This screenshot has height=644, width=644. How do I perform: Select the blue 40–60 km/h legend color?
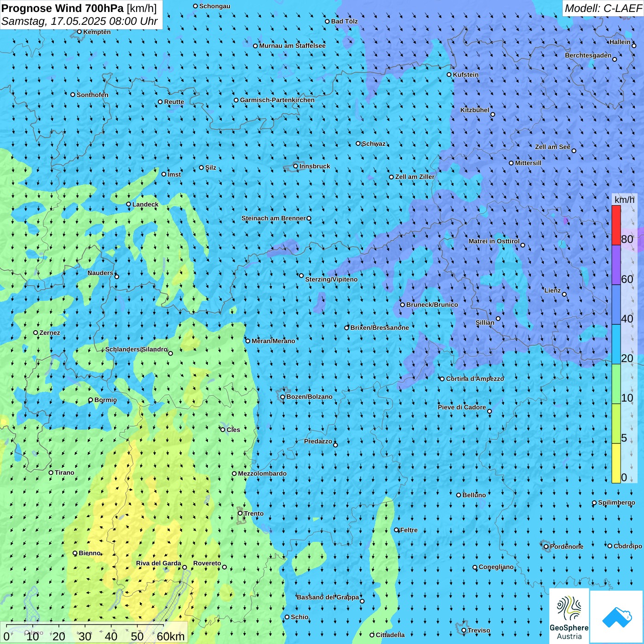(616, 305)
